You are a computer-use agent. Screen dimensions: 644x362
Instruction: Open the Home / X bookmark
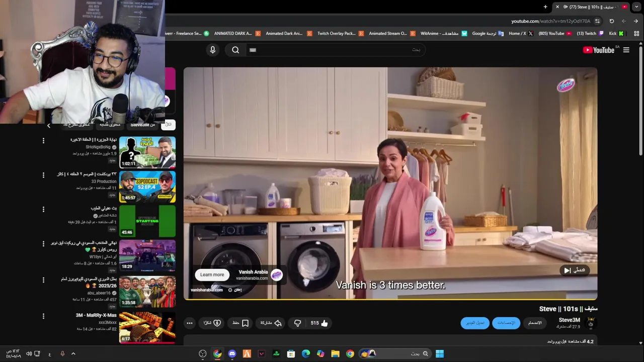click(x=521, y=34)
